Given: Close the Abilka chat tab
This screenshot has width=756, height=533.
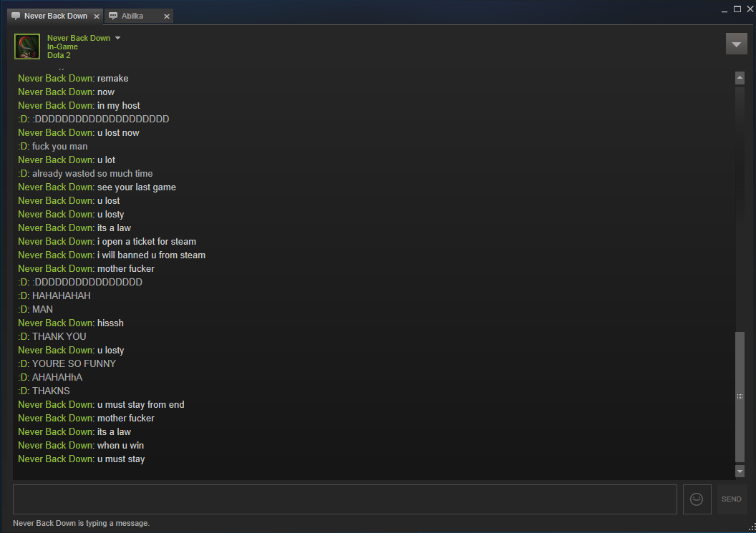Looking at the screenshot, I should click(167, 16).
